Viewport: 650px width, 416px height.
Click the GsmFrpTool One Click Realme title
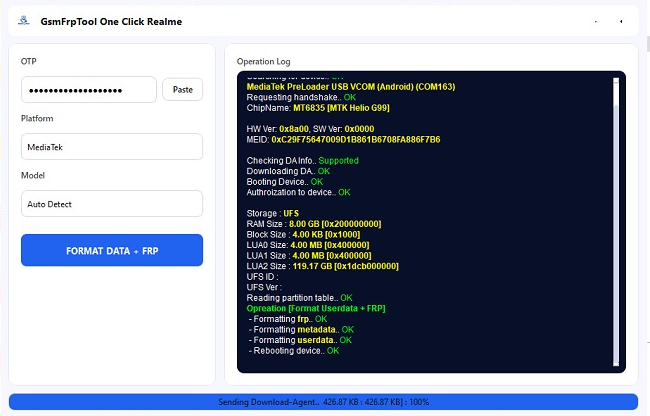point(111,22)
